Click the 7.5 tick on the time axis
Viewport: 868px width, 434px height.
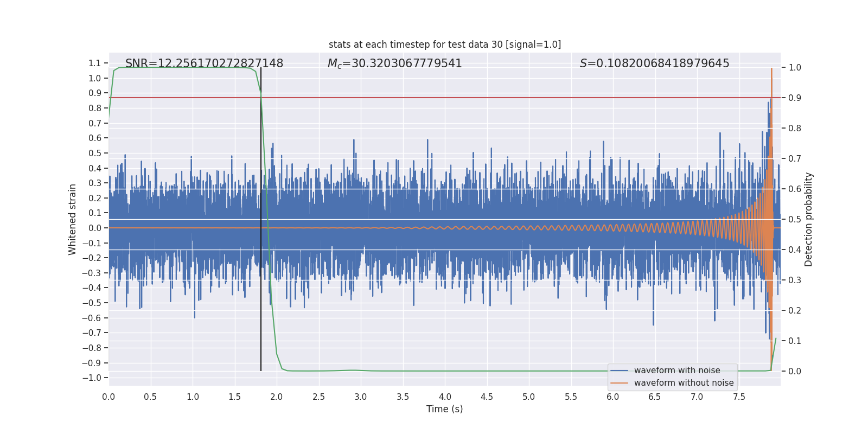pos(739,397)
